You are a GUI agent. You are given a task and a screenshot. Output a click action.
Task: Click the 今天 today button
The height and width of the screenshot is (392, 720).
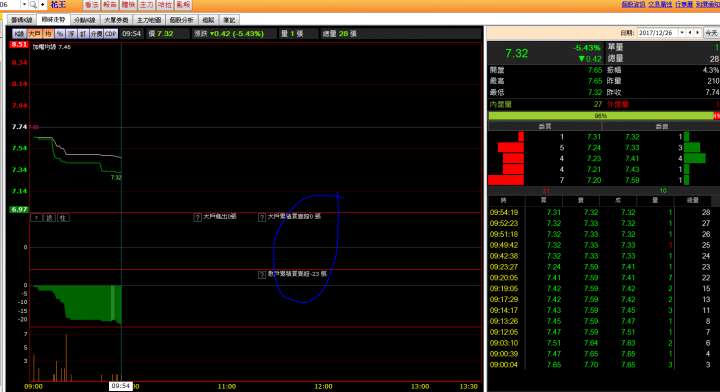coord(711,33)
